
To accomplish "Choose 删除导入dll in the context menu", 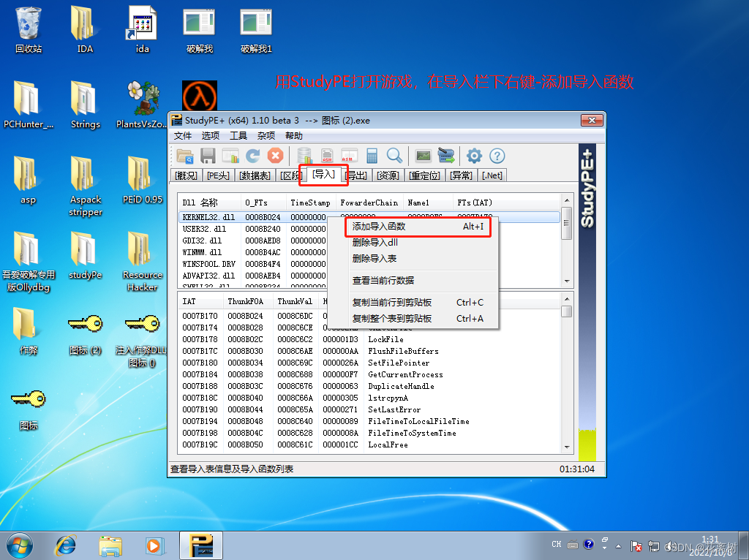I will 414,243.
